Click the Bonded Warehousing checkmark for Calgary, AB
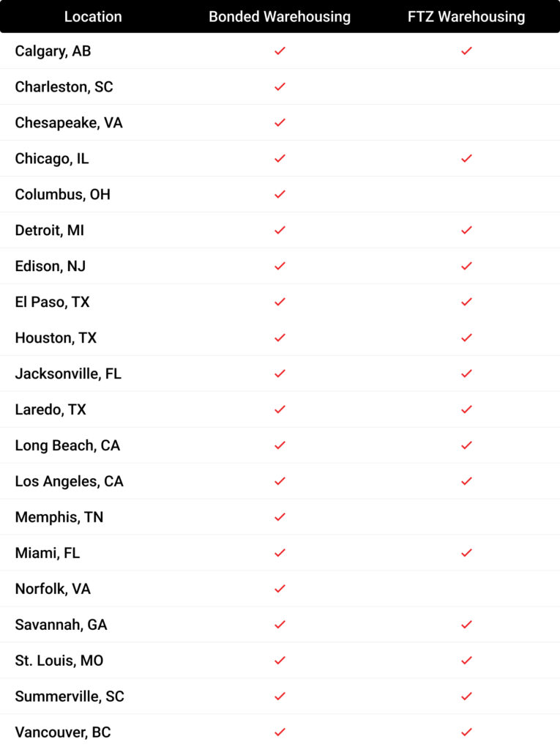The image size is (560, 750). coord(280,51)
